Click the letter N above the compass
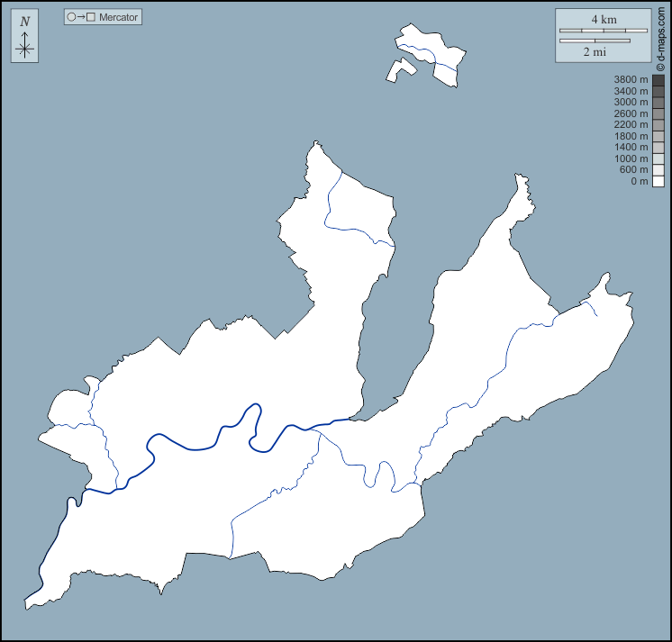This screenshot has width=672, height=642. [24, 22]
